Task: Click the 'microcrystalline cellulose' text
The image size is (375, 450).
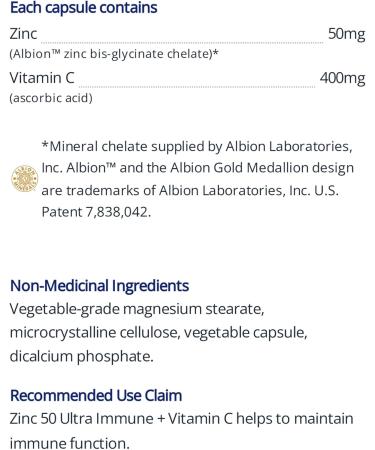Action: point(93,333)
